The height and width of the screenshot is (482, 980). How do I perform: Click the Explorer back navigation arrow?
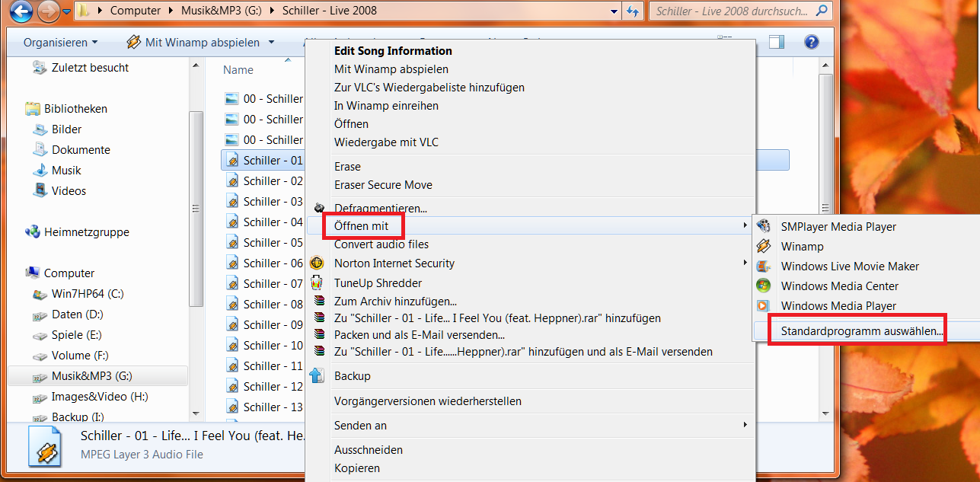click(x=21, y=11)
